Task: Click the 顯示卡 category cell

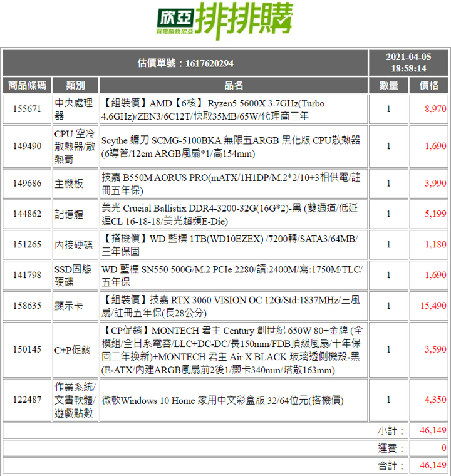Action: tap(75, 306)
